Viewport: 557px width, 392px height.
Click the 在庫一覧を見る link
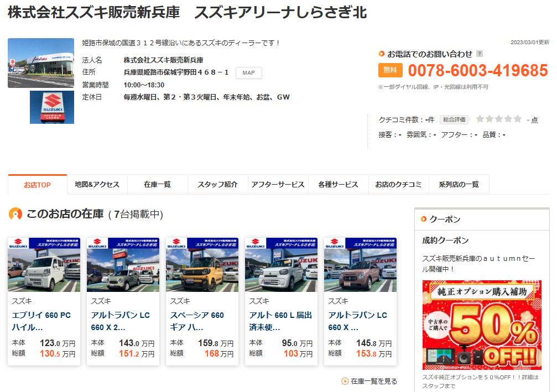click(374, 381)
